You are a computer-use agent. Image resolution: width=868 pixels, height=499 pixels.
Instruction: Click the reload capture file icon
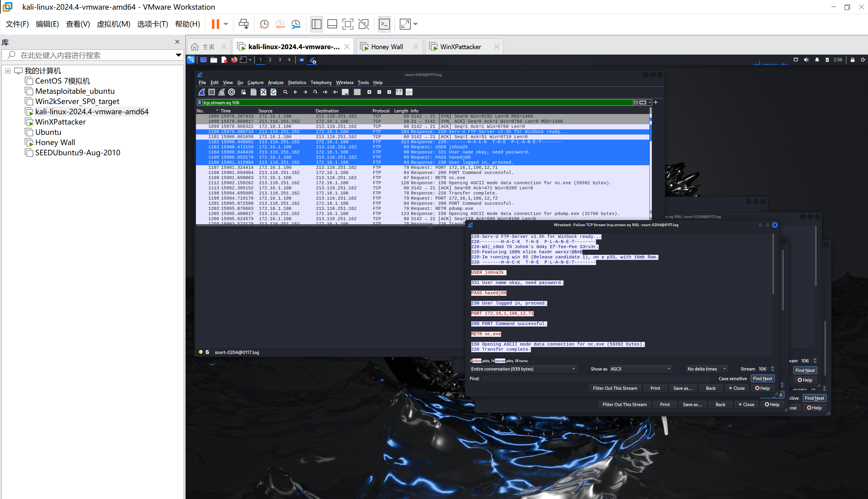tap(273, 92)
